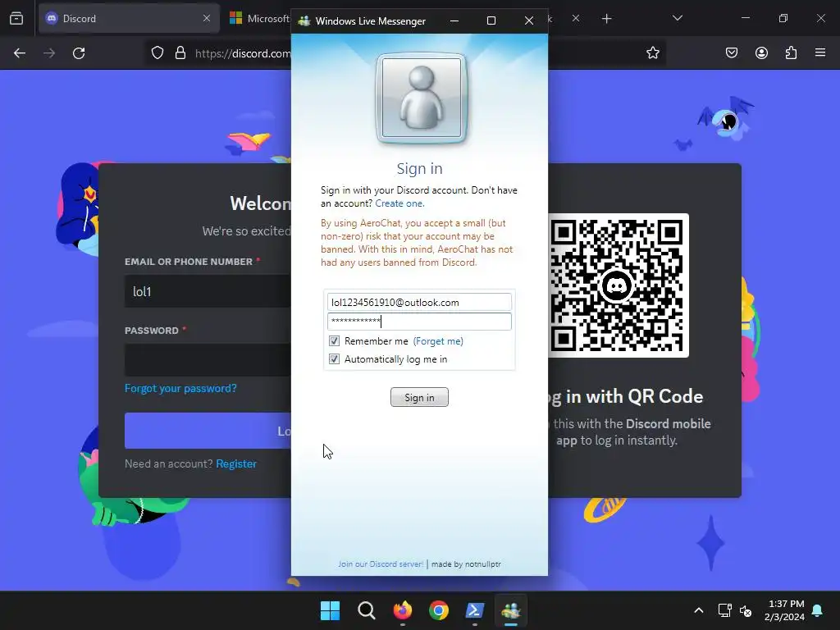
Task: Close the Discord browser tab
Action: [x=207, y=19]
